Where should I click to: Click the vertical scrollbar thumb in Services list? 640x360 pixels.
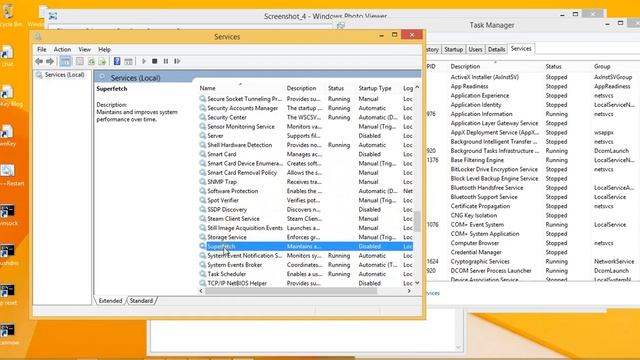[417, 221]
